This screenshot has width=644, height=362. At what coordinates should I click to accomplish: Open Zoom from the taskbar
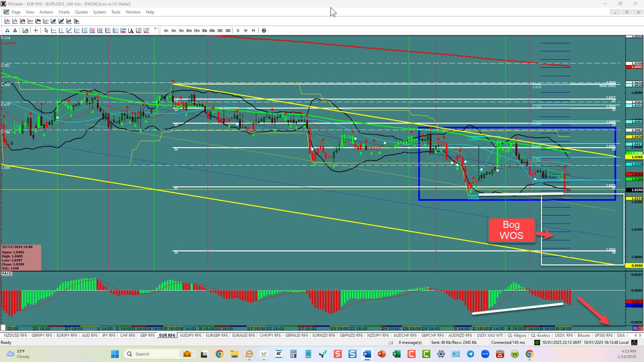[485, 354]
